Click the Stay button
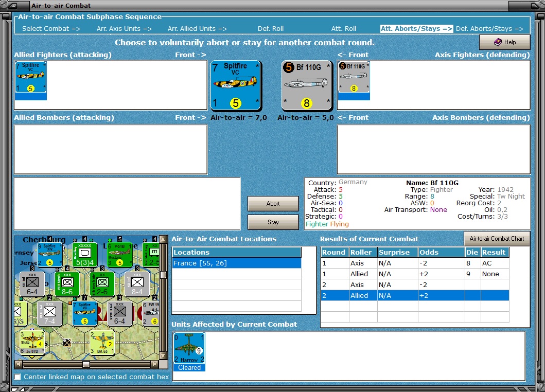This screenshot has height=392, width=545. coord(273,222)
